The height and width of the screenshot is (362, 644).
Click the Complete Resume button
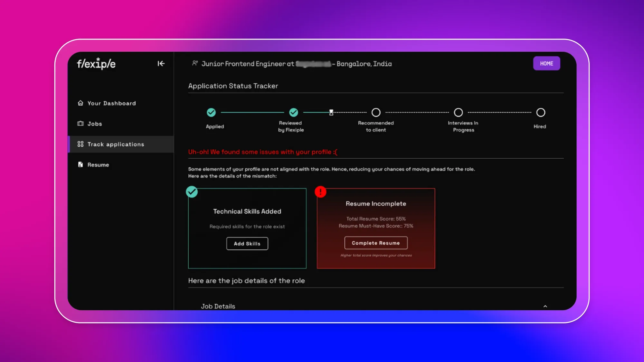click(376, 243)
